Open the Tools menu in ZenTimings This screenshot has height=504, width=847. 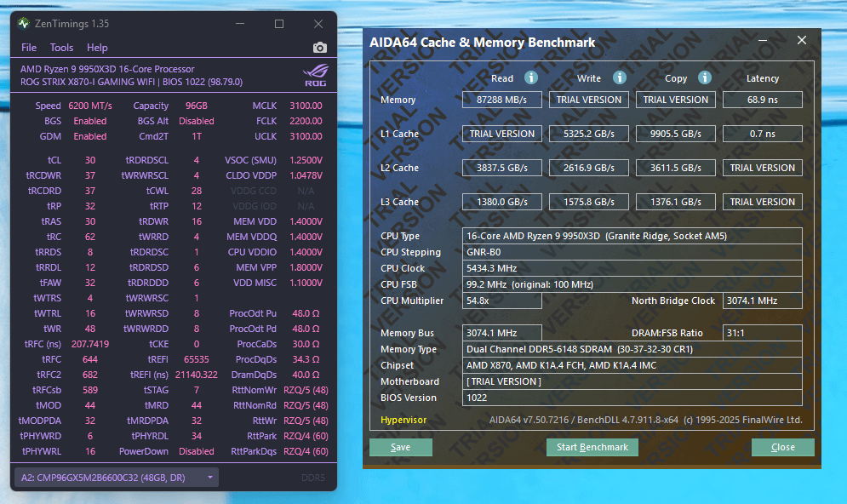61,48
